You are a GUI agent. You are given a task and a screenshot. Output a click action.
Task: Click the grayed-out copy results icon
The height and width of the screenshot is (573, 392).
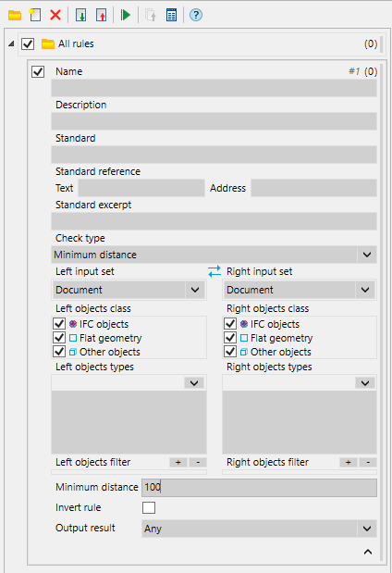pyautogui.click(x=151, y=16)
